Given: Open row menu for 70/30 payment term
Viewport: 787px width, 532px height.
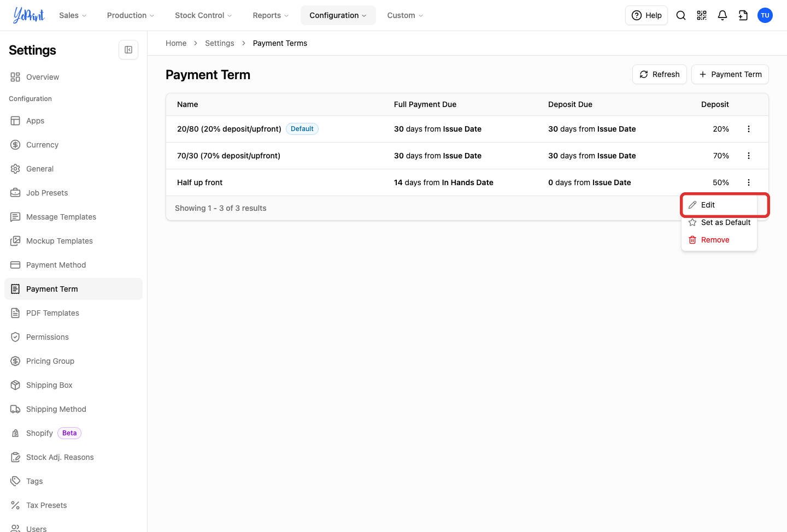Looking at the screenshot, I should coord(749,156).
